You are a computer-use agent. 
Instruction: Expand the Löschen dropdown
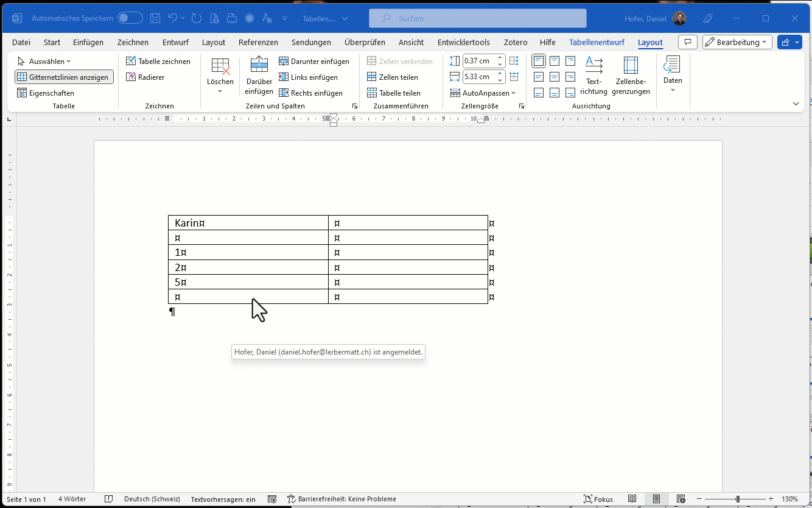(x=220, y=91)
